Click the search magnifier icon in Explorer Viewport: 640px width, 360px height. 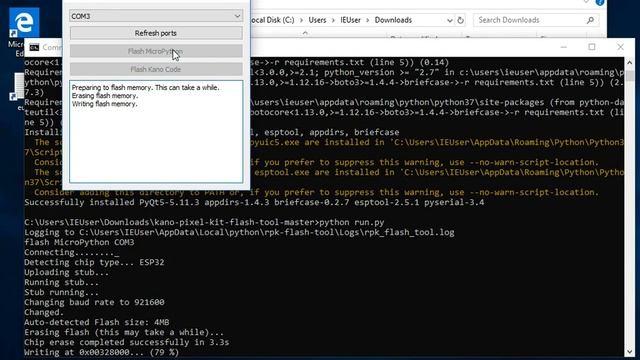point(590,20)
